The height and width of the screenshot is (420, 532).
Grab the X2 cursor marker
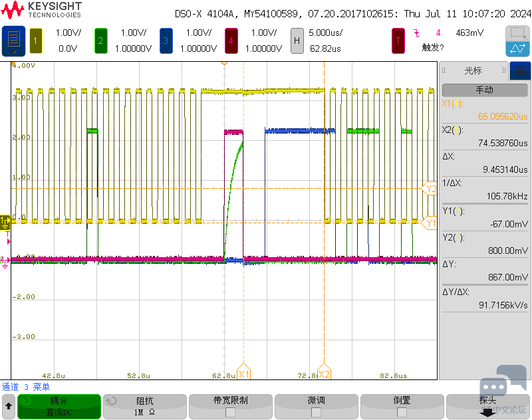(324, 373)
